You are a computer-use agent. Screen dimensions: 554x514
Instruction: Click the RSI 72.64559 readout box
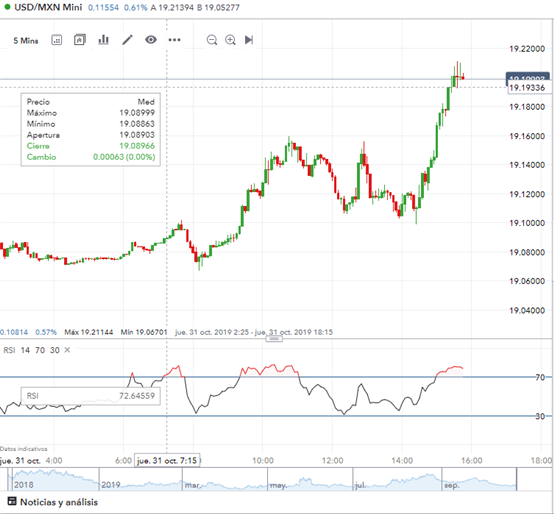tap(91, 396)
